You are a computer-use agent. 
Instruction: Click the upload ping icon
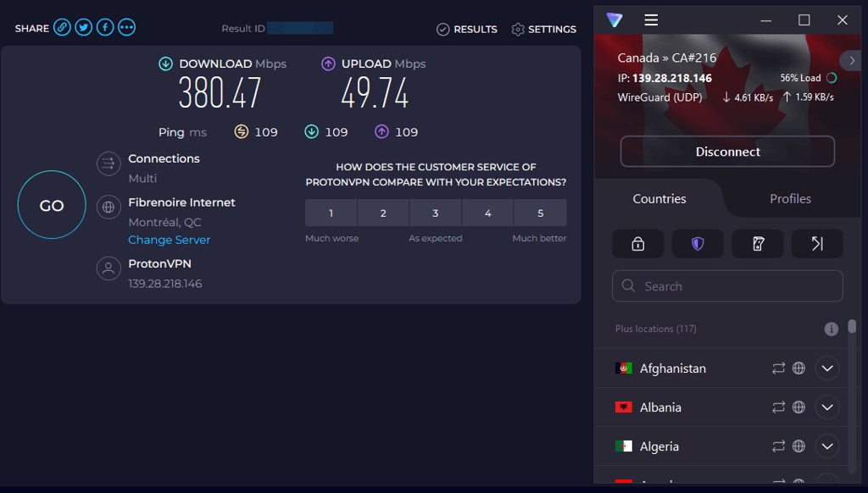[x=382, y=131]
